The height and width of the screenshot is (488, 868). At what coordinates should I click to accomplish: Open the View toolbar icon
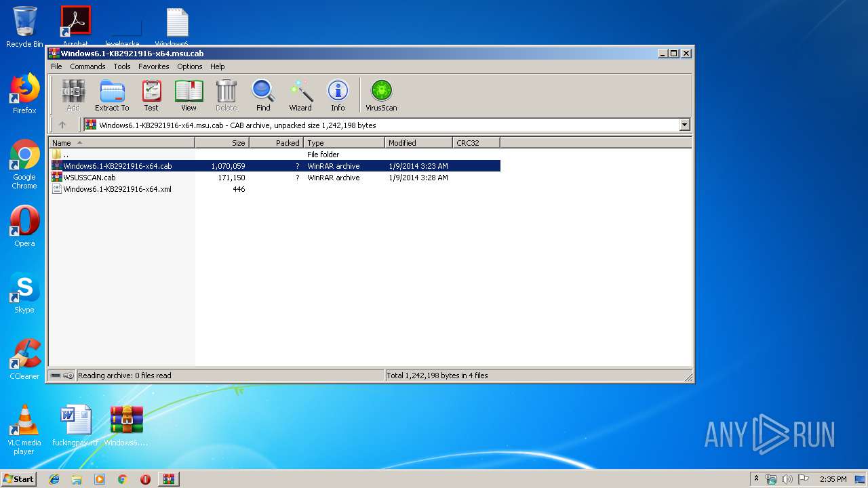pyautogui.click(x=189, y=95)
